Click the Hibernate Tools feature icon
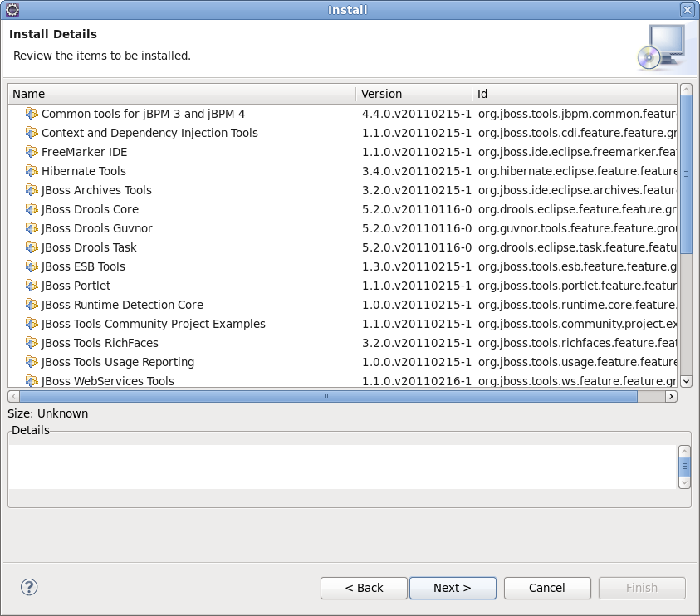 [32, 171]
